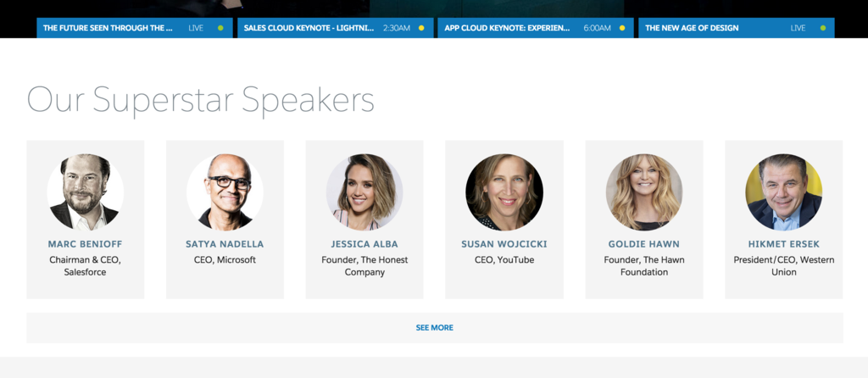Click Jessica Alba's portrait photo
Viewport: 868px width, 378px height.
(364, 192)
